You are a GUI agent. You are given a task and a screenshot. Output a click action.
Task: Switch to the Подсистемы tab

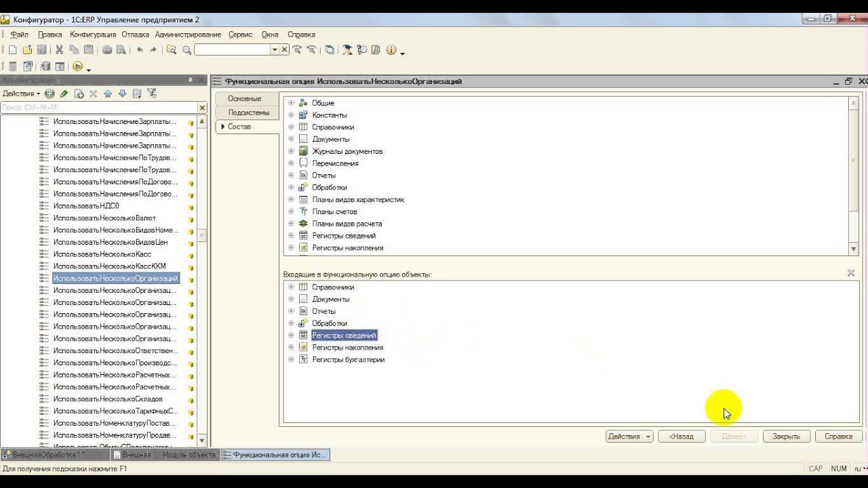tap(248, 113)
